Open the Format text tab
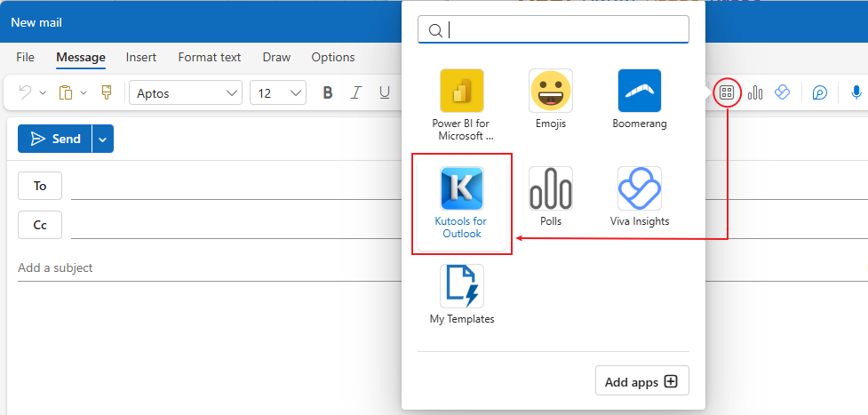868x415 pixels. (x=210, y=57)
